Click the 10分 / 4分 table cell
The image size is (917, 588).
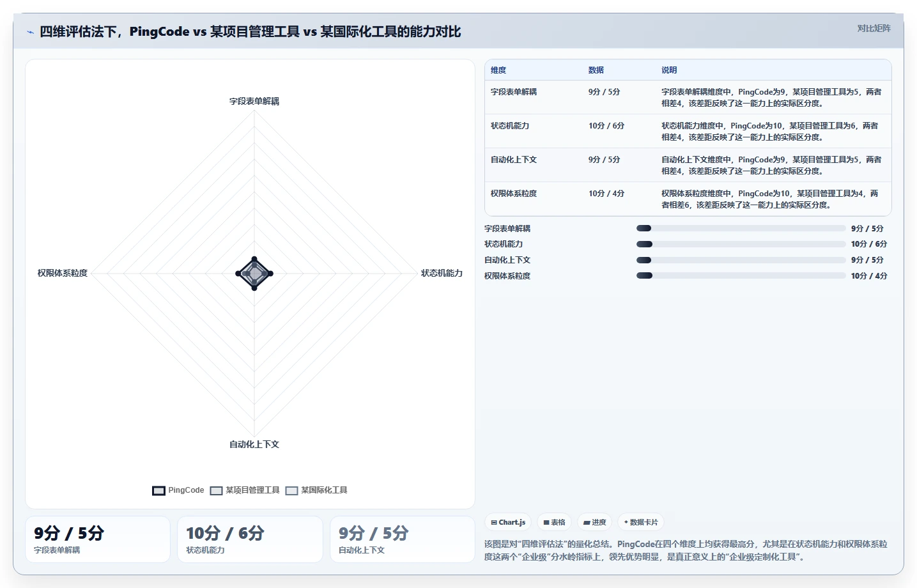tap(606, 194)
